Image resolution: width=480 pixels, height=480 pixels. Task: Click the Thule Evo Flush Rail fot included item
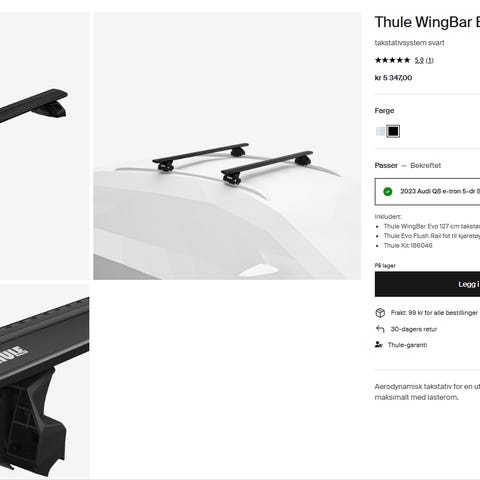click(432, 236)
